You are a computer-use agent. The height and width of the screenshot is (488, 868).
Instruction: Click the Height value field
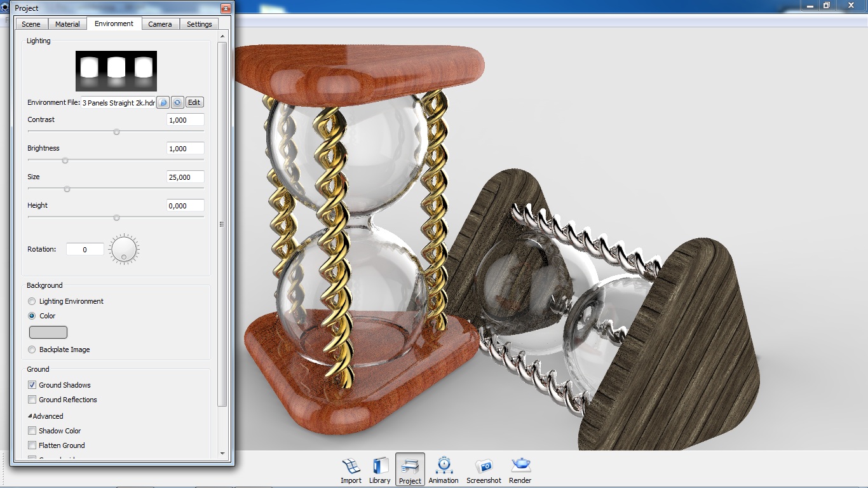(x=186, y=206)
